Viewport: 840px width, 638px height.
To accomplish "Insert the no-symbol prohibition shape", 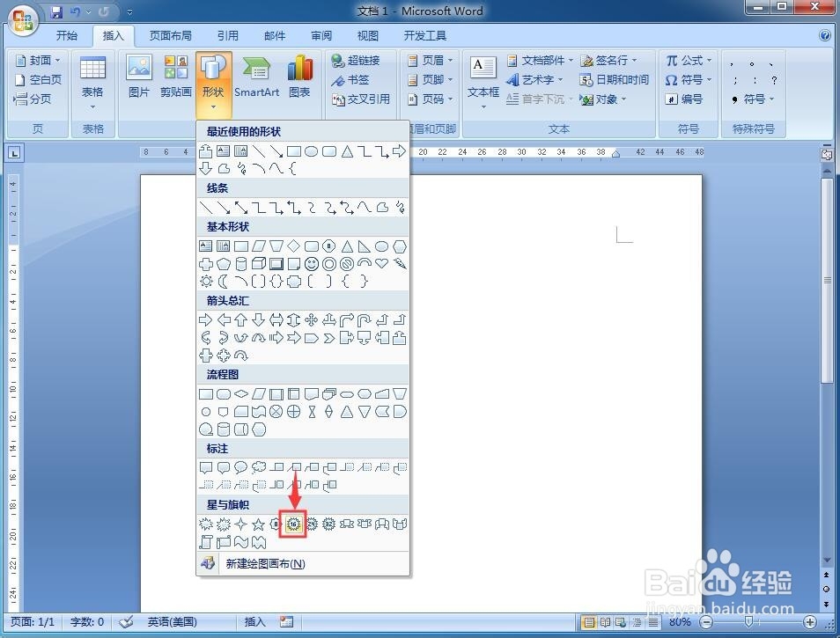I will [347, 264].
